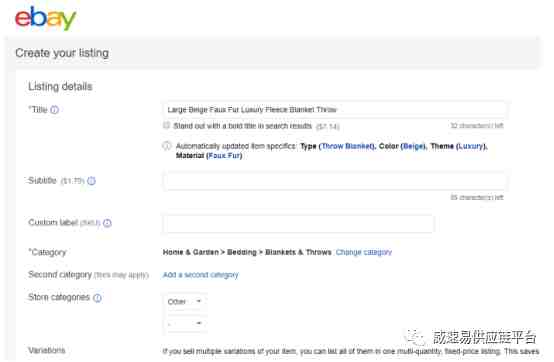Click the Faux Fur material link

point(224,156)
